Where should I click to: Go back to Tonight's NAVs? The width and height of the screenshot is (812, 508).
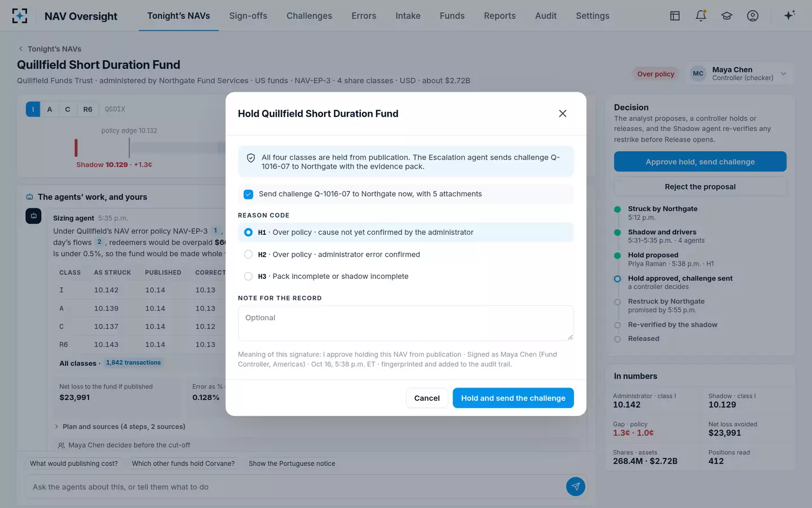tap(50, 49)
